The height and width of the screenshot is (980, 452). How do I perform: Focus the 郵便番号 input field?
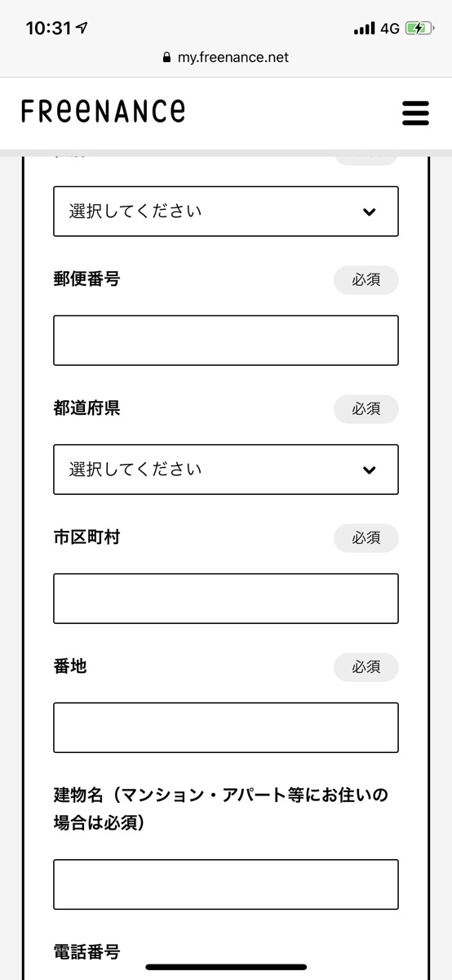226,341
